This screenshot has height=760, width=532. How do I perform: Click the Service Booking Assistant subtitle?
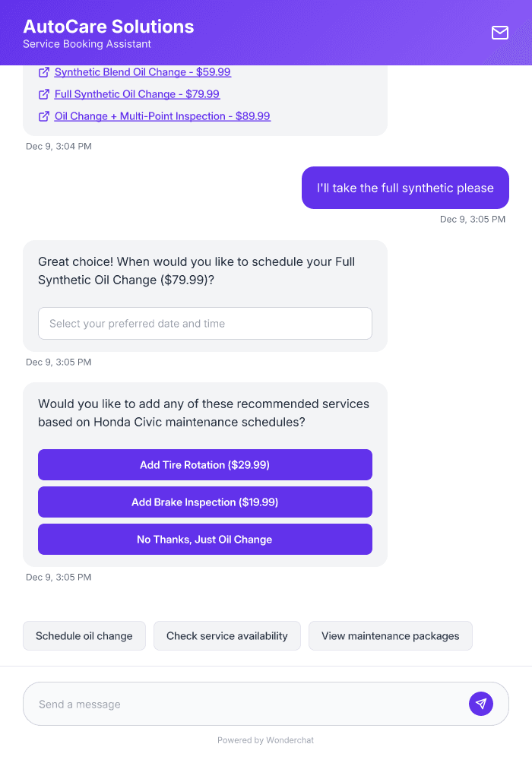86,44
